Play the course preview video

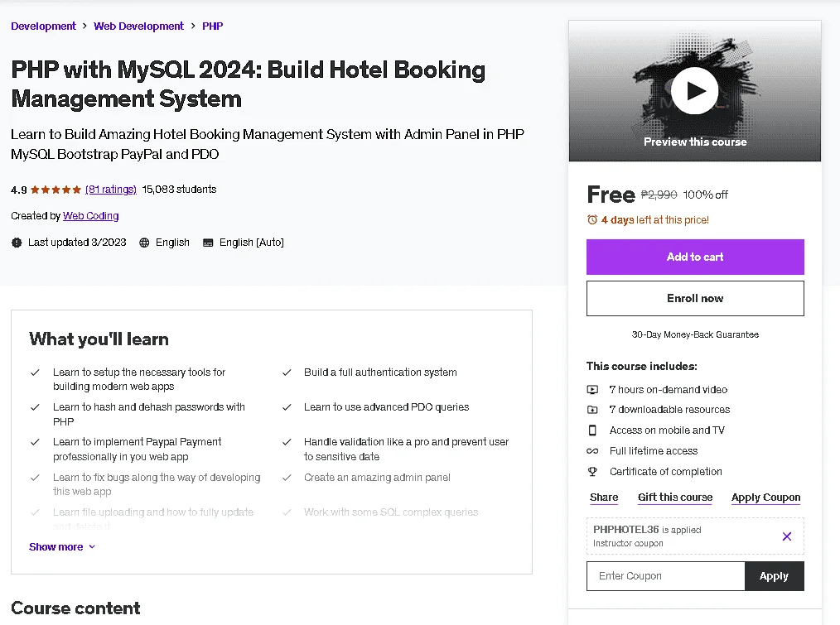coord(695,90)
